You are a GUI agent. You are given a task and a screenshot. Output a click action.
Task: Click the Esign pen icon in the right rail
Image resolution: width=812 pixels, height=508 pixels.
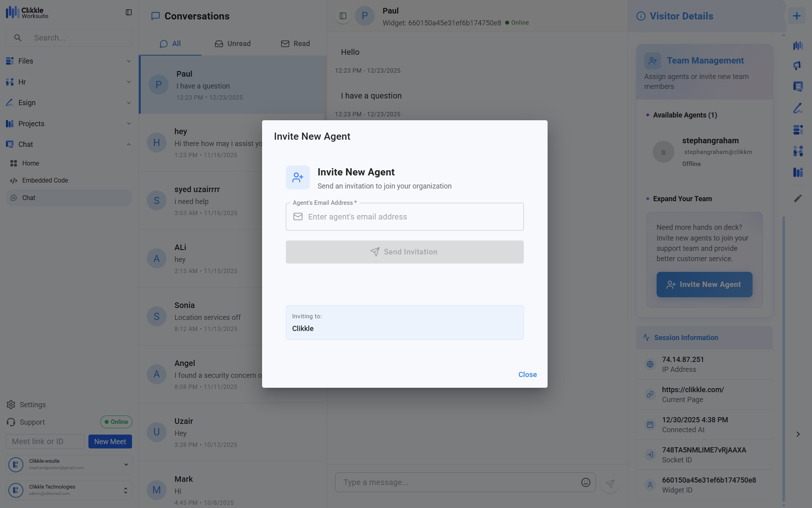coord(798,108)
